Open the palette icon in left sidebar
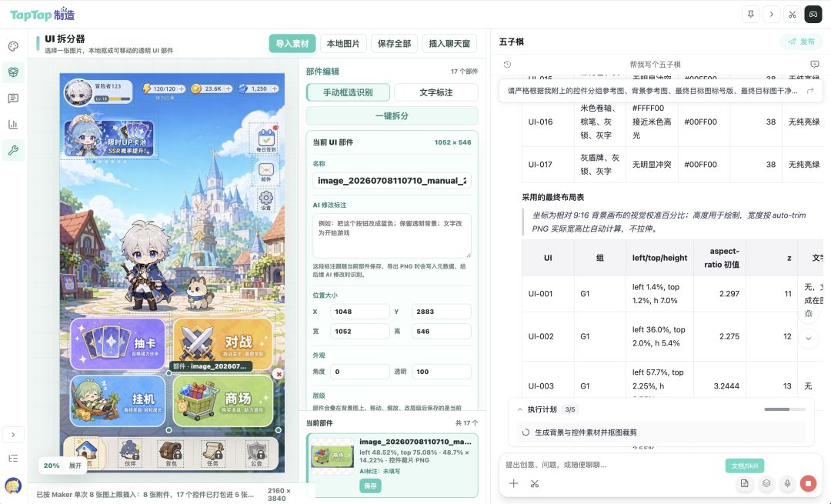 (x=13, y=46)
